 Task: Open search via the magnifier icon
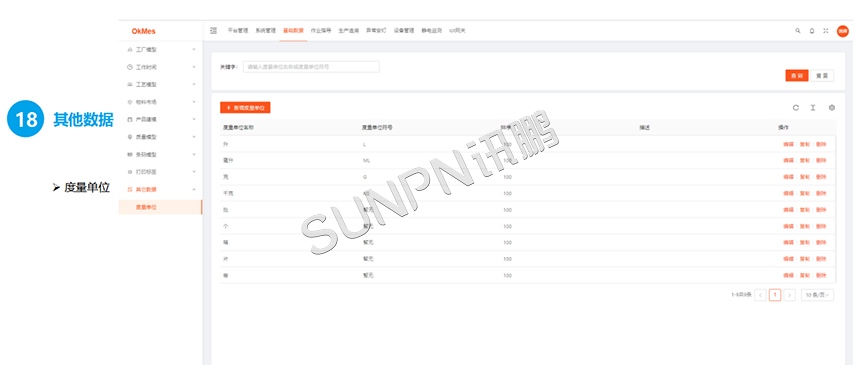click(798, 31)
